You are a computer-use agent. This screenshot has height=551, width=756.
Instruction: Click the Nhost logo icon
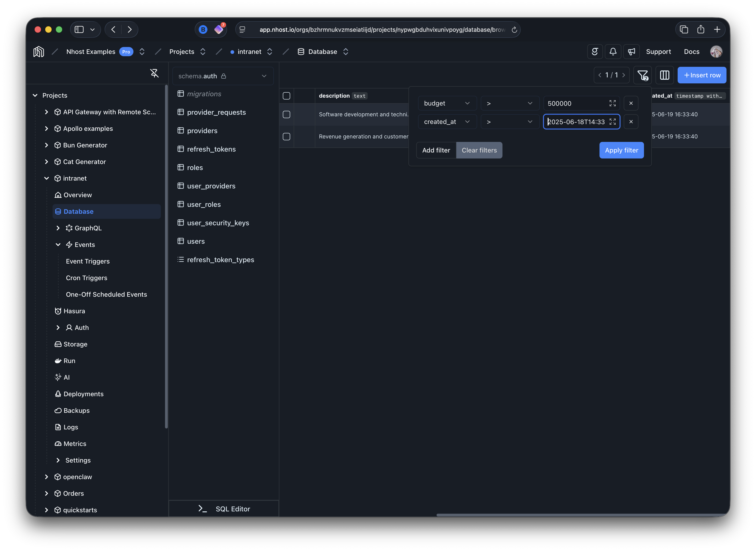(38, 51)
